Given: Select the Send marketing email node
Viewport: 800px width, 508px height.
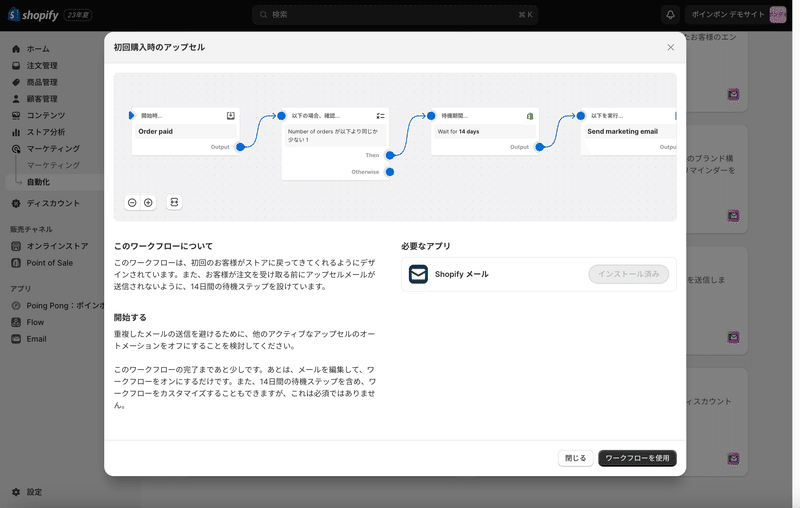Looking at the screenshot, I should pyautogui.click(x=629, y=131).
